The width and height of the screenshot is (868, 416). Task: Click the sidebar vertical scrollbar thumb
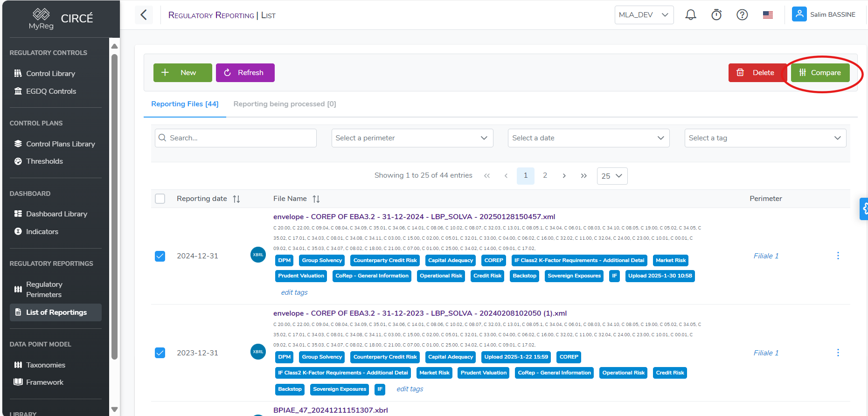[x=114, y=207]
